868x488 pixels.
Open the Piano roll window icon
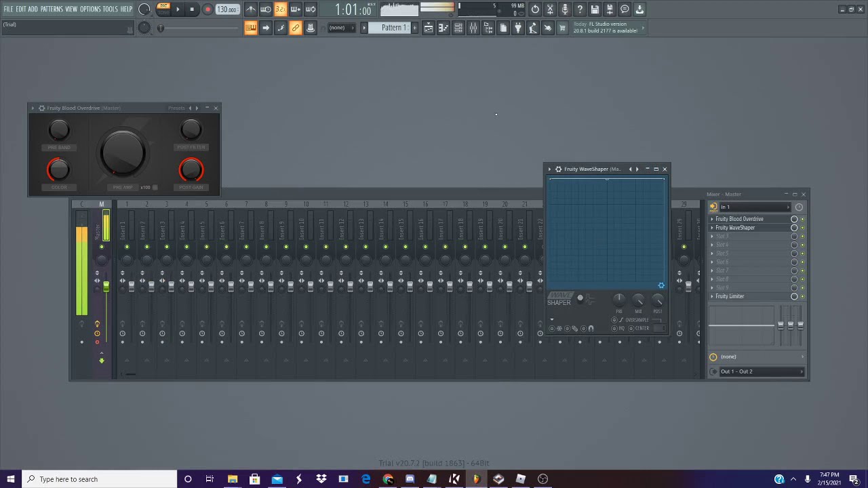[x=443, y=28]
